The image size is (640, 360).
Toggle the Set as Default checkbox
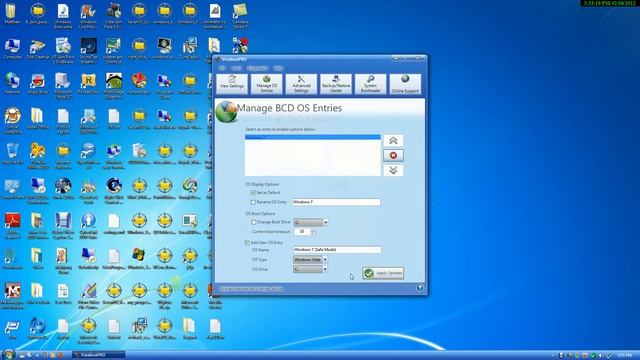253,193
